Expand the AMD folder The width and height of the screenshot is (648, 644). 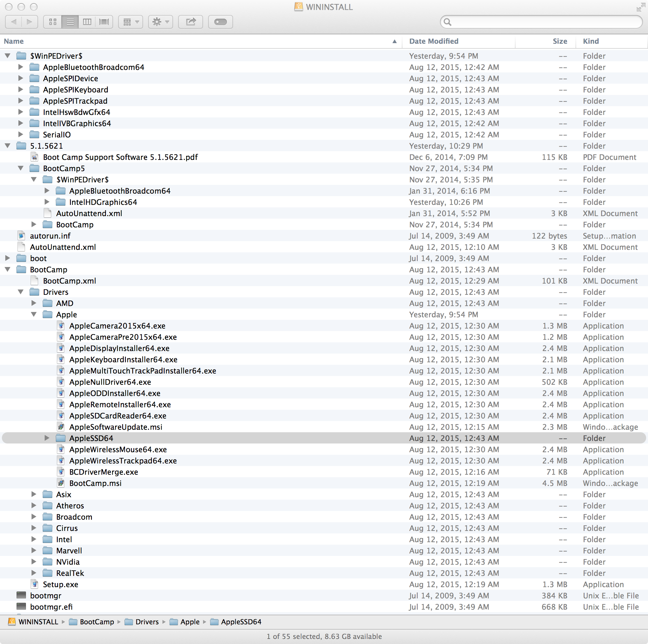[x=33, y=303]
